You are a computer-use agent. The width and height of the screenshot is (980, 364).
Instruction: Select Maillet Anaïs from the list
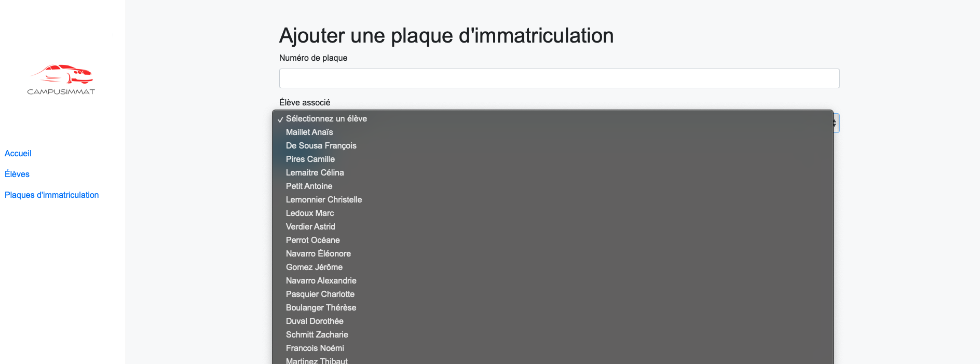553,132
